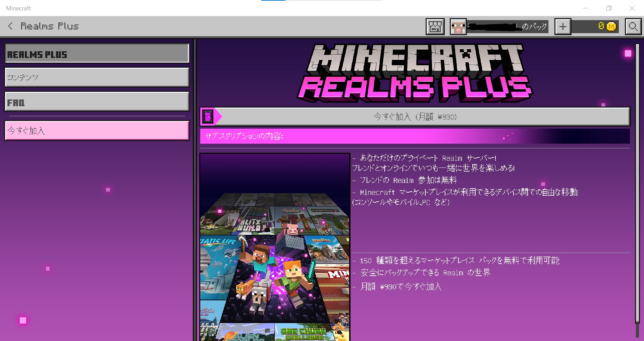Switch to the コンテンツ tab
This screenshot has height=341, width=644.
click(97, 77)
